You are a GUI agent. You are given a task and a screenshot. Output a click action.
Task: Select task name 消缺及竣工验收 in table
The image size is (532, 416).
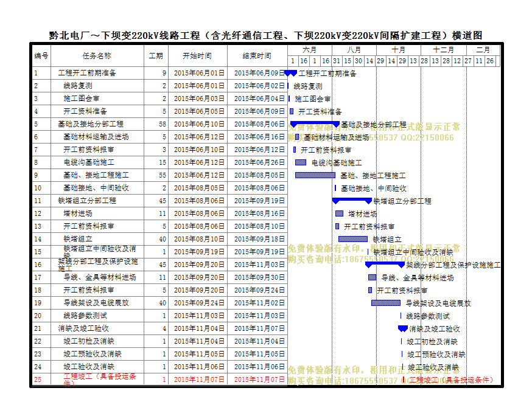(83, 328)
